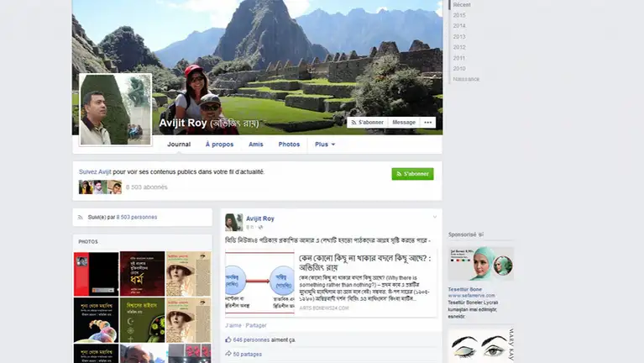Like the post via 'J'aime' link

coord(232,324)
